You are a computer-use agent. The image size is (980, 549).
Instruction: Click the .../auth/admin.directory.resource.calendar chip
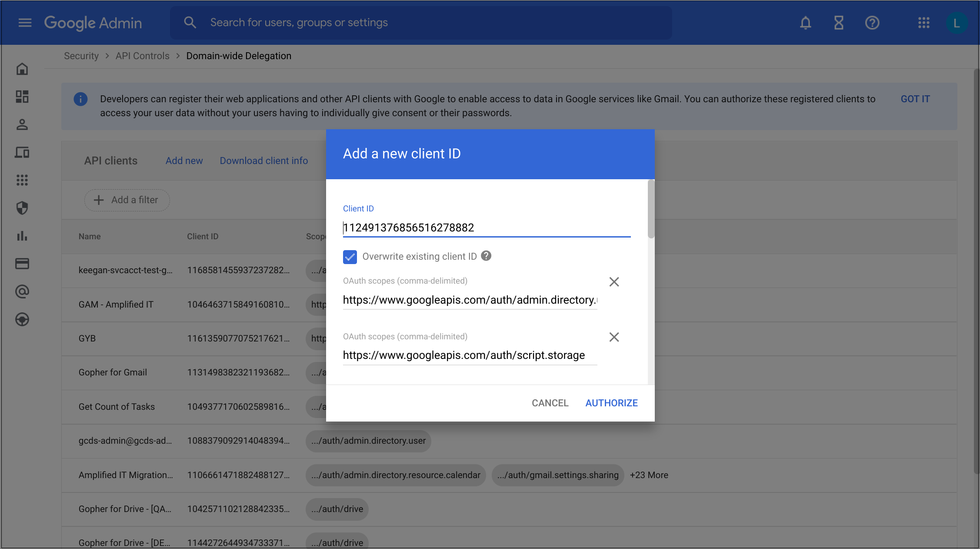click(x=396, y=475)
